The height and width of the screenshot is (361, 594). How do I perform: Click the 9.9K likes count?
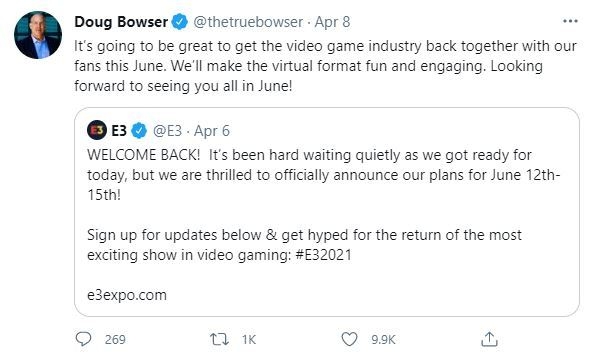pos(383,339)
